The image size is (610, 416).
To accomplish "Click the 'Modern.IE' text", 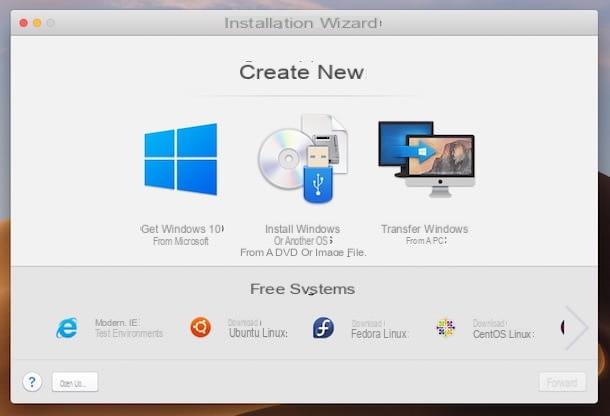I will [117, 323].
